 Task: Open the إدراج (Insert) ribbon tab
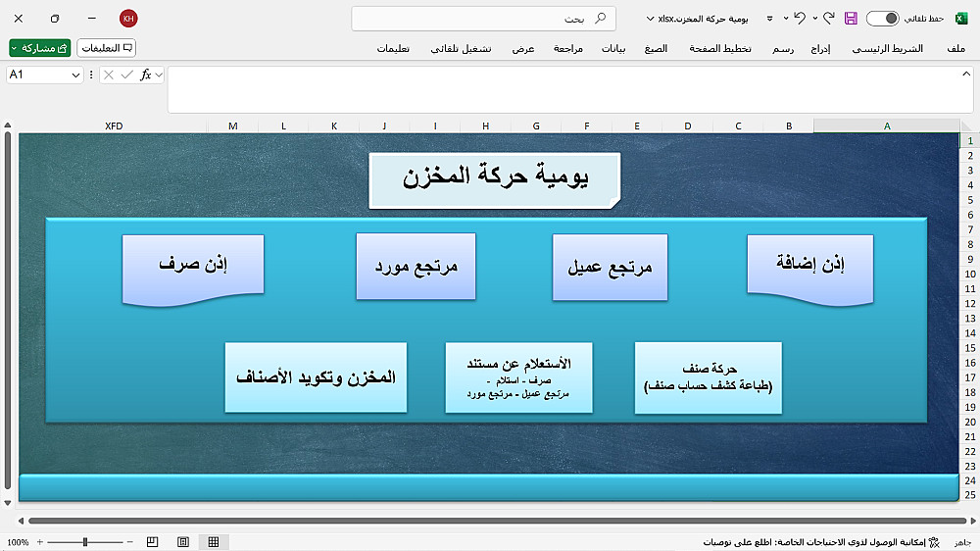820,48
